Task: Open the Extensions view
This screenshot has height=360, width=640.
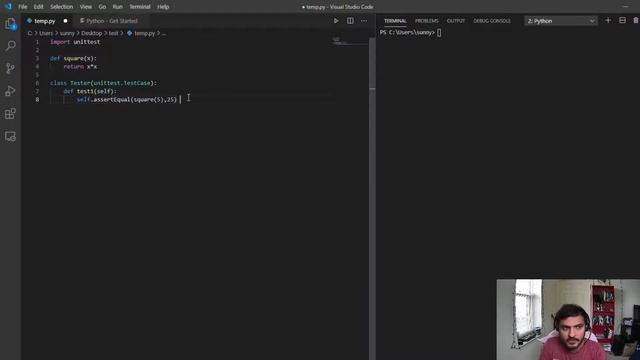Action: pyautogui.click(x=11, y=113)
